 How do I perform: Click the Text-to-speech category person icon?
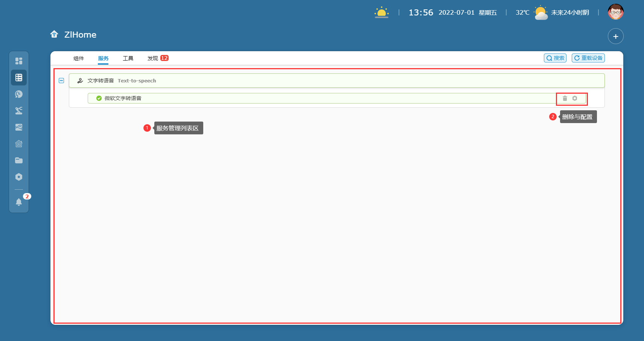coord(80,81)
